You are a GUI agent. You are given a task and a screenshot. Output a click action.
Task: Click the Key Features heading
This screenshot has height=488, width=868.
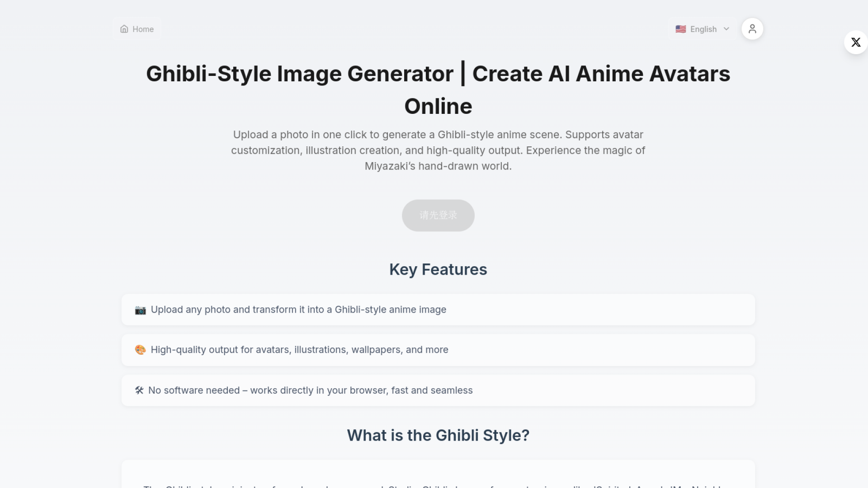[x=438, y=269]
